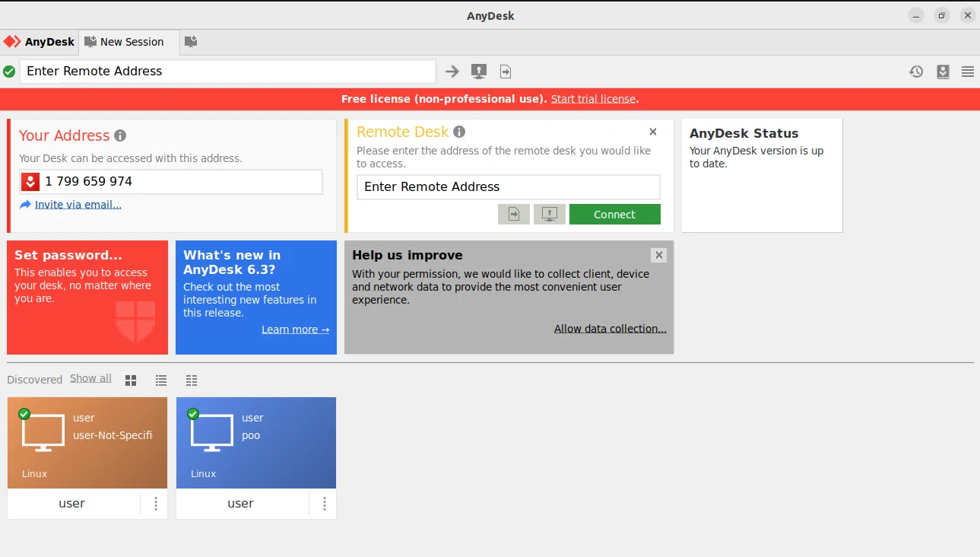Click the download/install icon in top right
Screen dimensions: 980x557
click(x=943, y=72)
